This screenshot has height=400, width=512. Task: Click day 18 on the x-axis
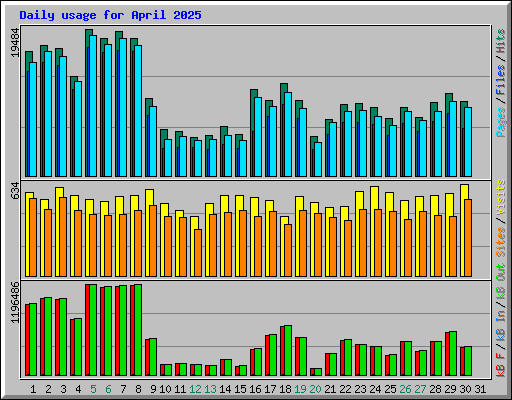pyautogui.click(x=285, y=389)
